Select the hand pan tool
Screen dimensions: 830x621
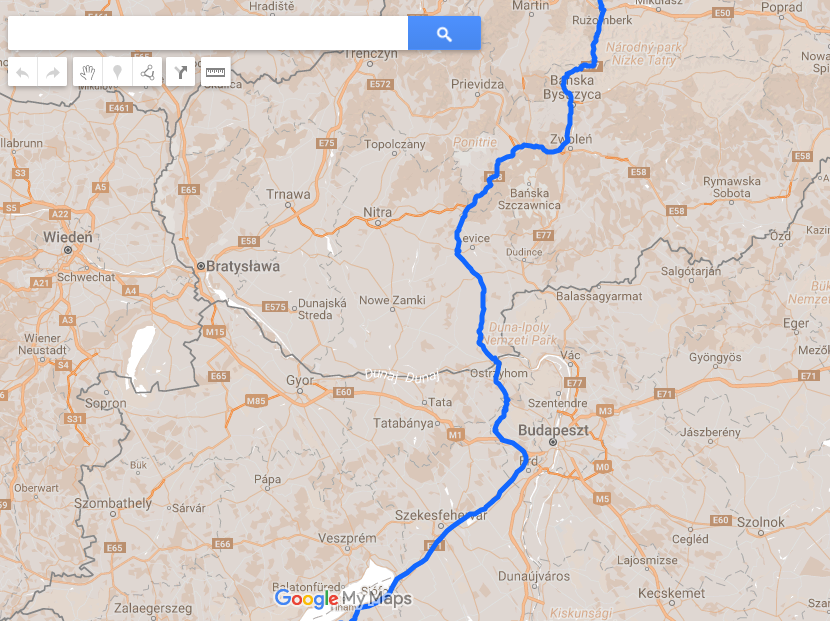[87, 72]
